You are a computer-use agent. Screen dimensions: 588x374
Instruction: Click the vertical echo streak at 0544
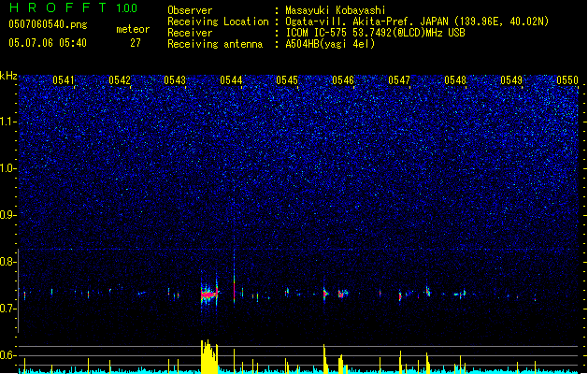tap(235, 278)
